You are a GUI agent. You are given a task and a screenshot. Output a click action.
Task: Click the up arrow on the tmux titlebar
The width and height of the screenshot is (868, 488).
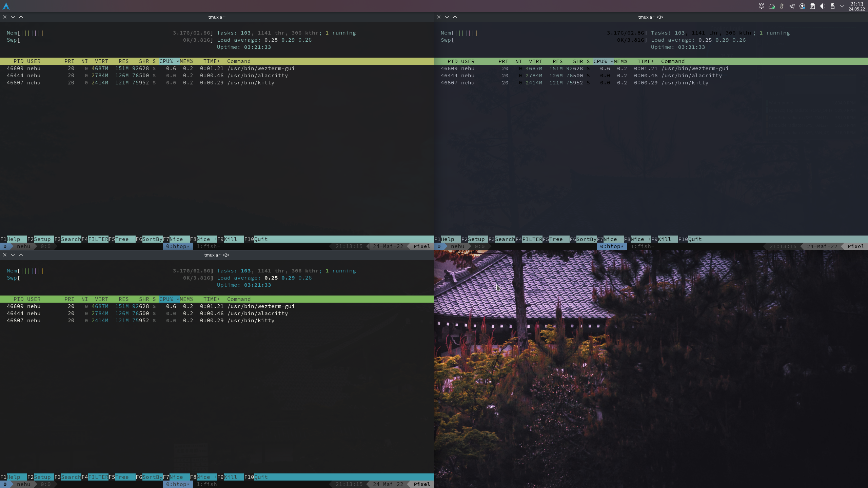pyautogui.click(x=21, y=17)
